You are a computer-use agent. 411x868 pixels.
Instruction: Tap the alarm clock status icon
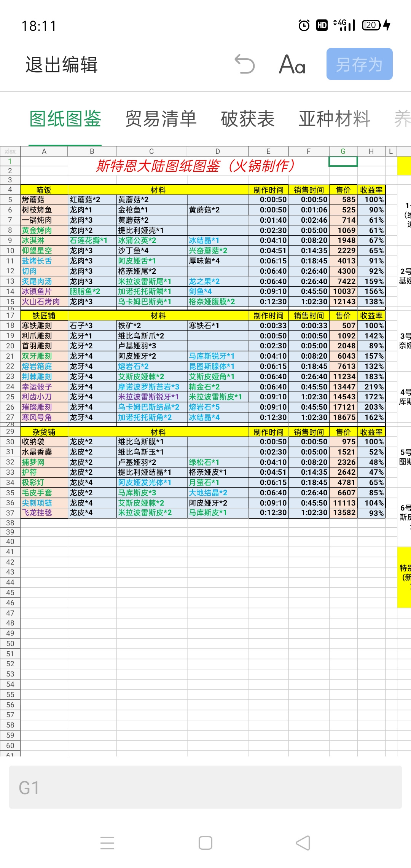coord(304,26)
